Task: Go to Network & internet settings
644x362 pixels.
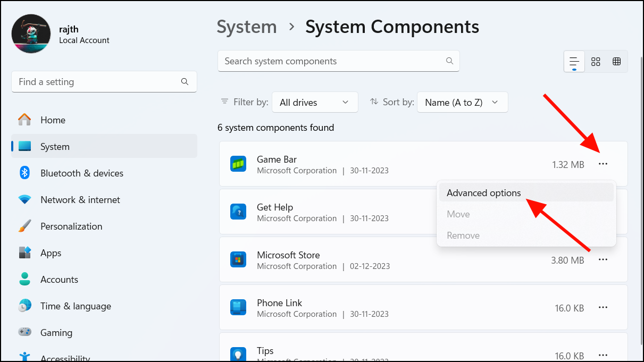Action: click(x=80, y=200)
